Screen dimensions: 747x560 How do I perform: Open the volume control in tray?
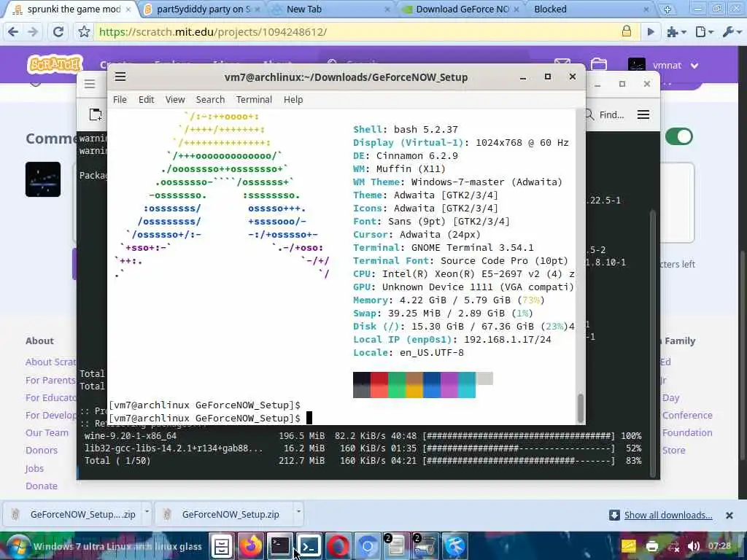coord(694,546)
